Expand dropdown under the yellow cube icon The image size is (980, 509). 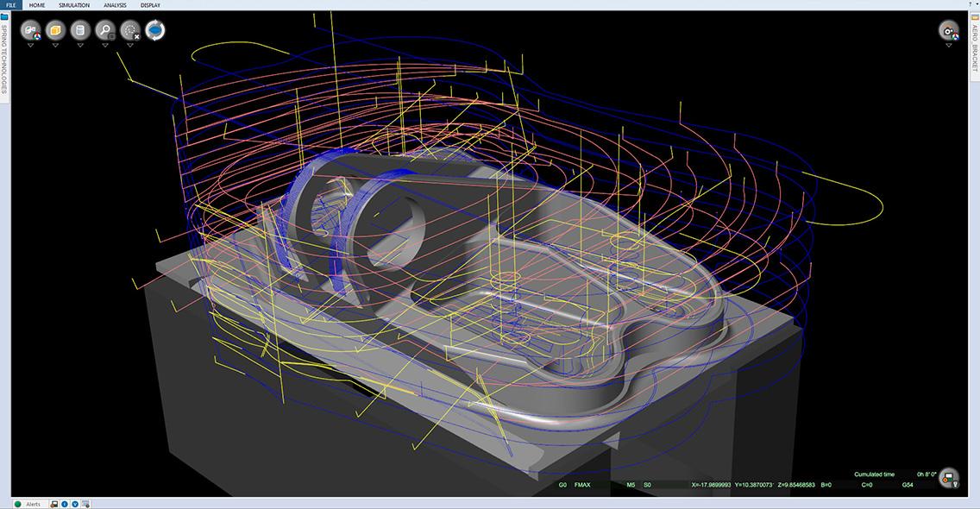(x=55, y=46)
